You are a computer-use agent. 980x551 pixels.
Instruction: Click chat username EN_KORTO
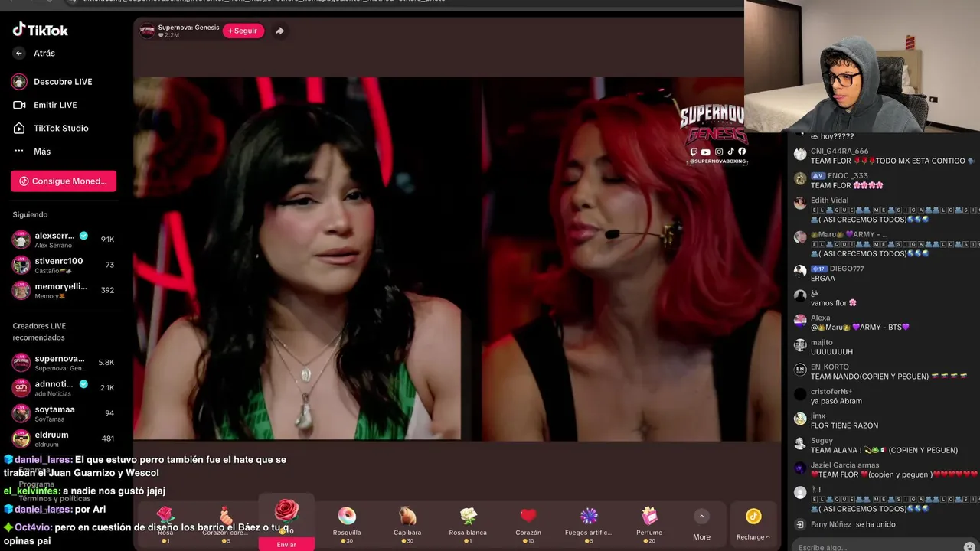tap(830, 367)
